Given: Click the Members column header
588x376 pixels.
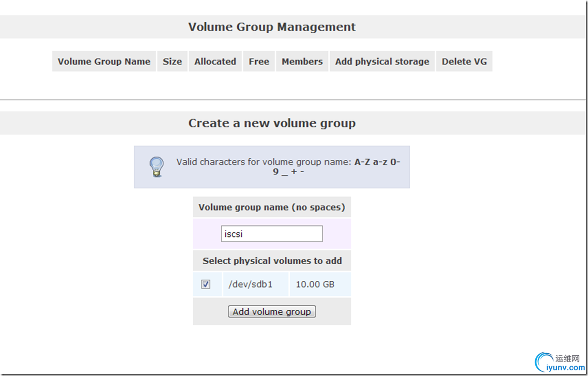Looking at the screenshot, I should click(x=302, y=61).
